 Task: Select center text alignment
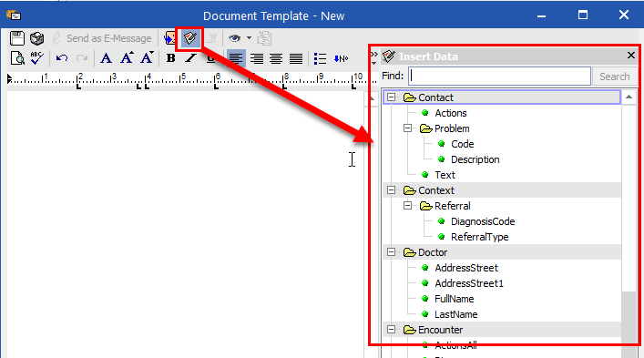276,58
